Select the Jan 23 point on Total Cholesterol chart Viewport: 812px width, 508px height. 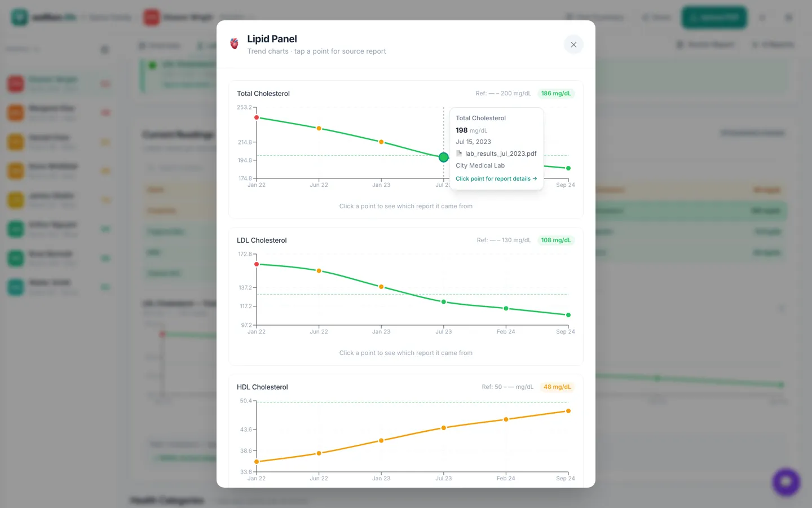tap(381, 142)
